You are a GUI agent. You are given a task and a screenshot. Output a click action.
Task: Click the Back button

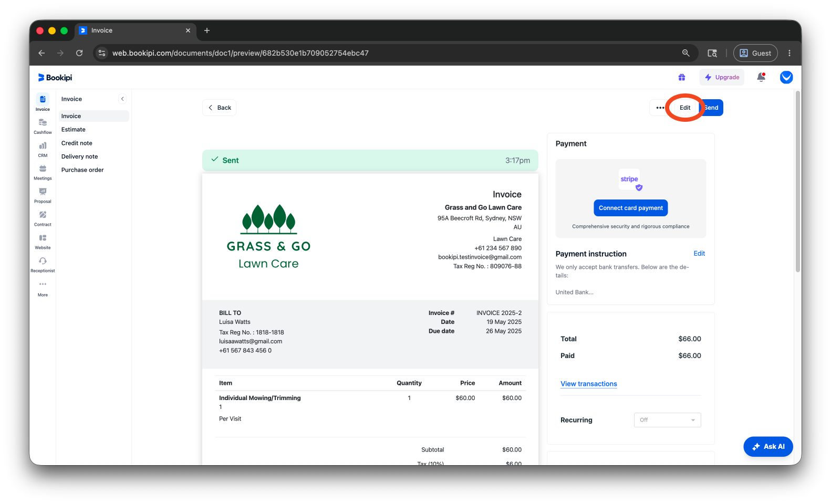click(x=219, y=108)
